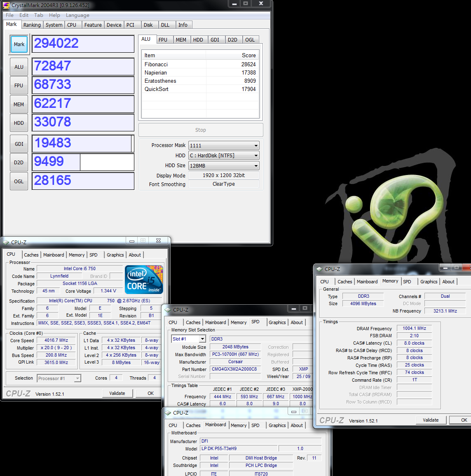Start the FPU benchmark test
Screen dimensions: 471x476
[19, 85]
